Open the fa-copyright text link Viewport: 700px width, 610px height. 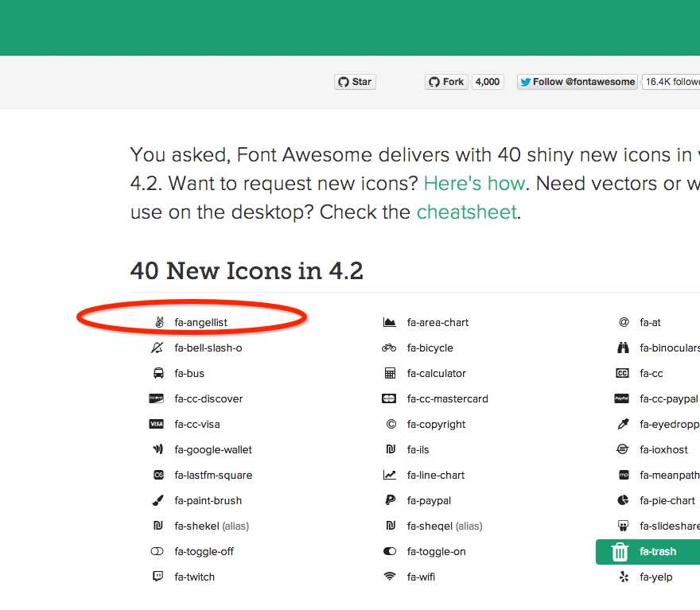436,425
